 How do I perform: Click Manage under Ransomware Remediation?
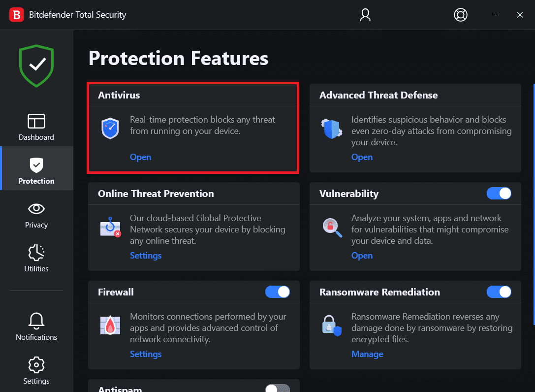[x=367, y=354]
